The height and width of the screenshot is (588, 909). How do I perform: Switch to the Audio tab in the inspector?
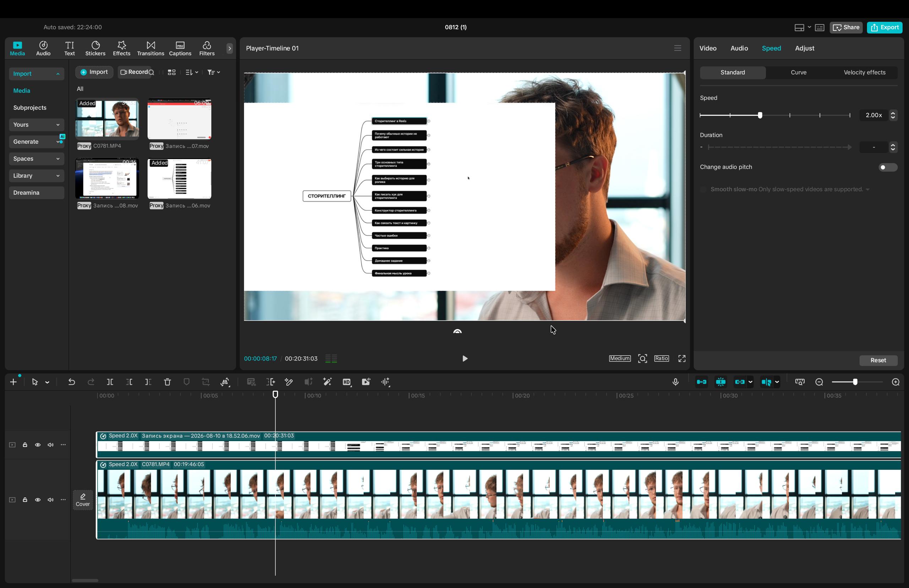[739, 48]
